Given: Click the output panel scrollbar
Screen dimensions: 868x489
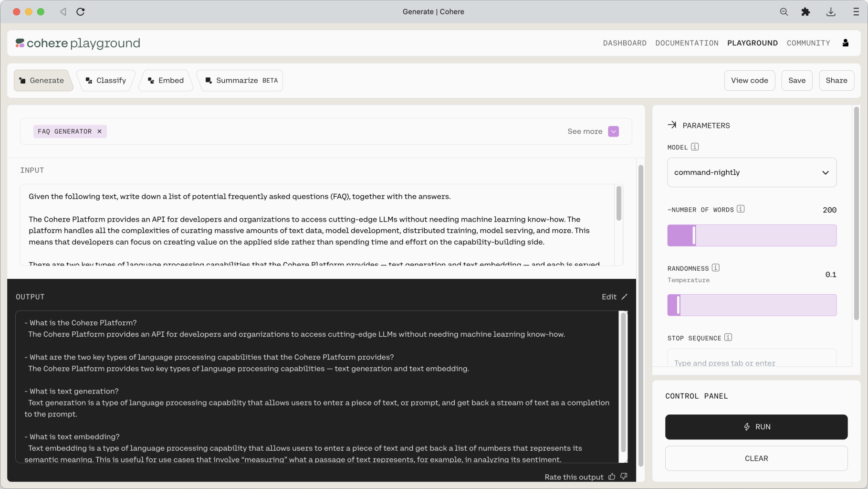Looking at the screenshot, I should 623,382.
